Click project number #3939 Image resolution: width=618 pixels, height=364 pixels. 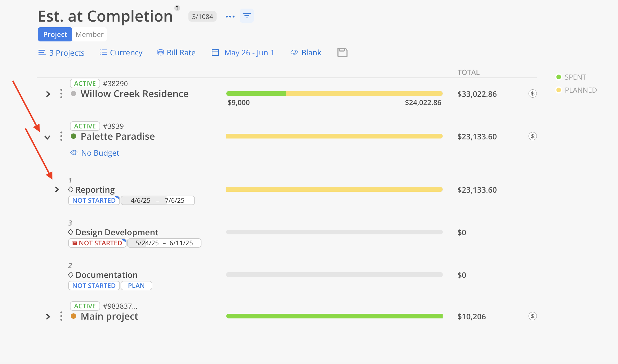pyautogui.click(x=113, y=126)
